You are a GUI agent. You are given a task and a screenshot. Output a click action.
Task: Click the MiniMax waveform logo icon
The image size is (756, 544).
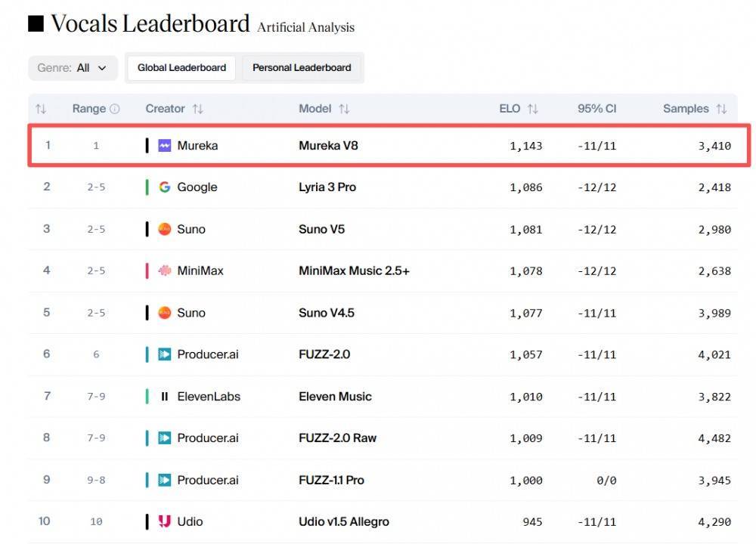(165, 270)
